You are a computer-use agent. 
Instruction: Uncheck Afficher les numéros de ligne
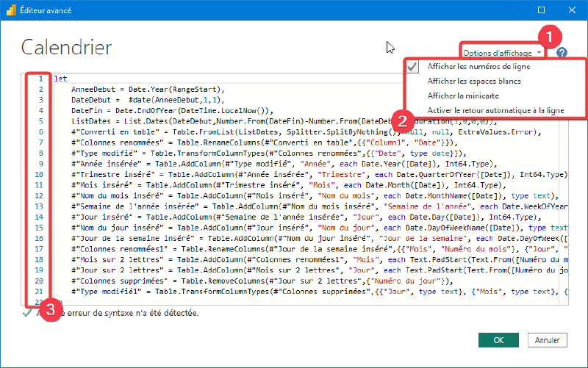click(478, 66)
